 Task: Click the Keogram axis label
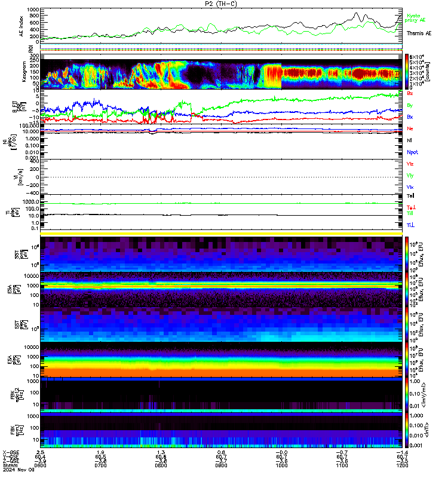[x=24, y=72]
